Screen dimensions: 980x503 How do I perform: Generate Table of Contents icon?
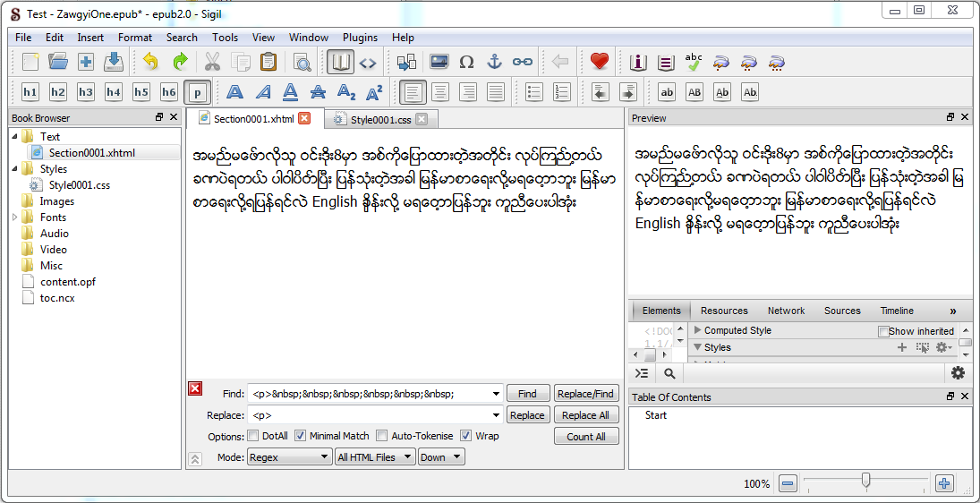pyautogui.click(x=666, y=62)
